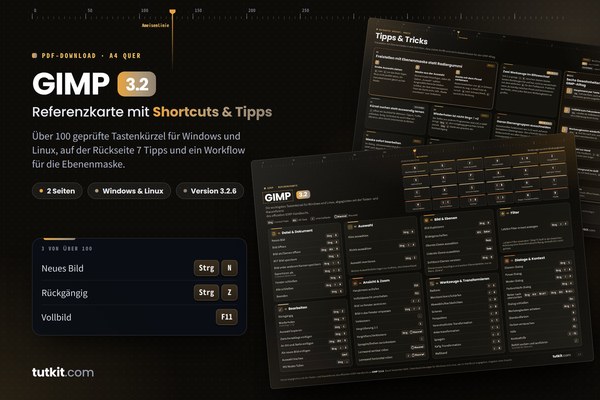The image size is (600, 400).
Task: Click the "Bild & Ebenen" section heading in the preview
Action: [x=446, y=218]
